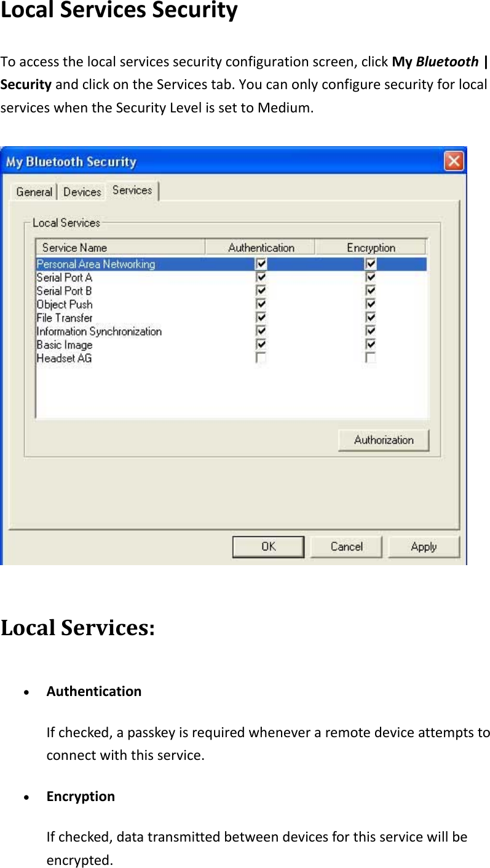
Task: Uncheck Encryption for Serial Port A
Action: click(x=371, y=278)
